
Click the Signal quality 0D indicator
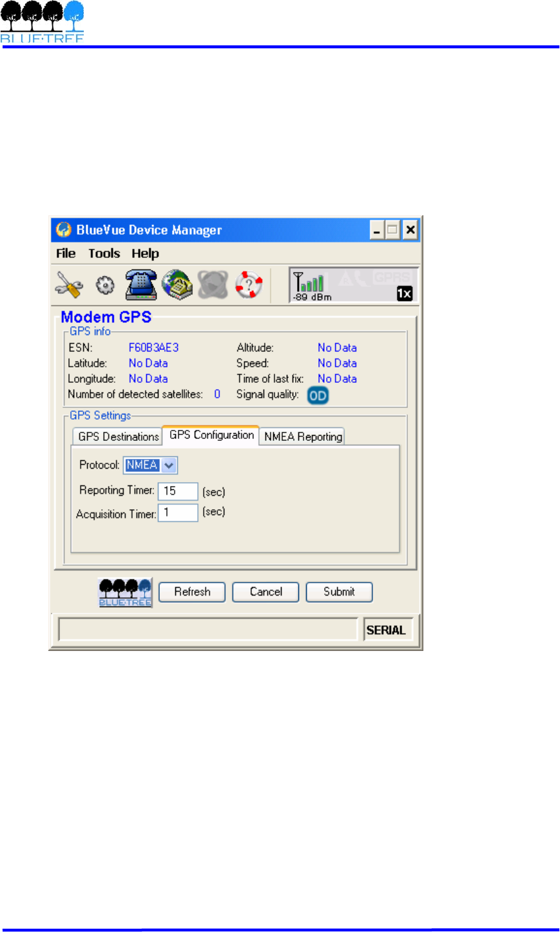click(x=318, y=395)
